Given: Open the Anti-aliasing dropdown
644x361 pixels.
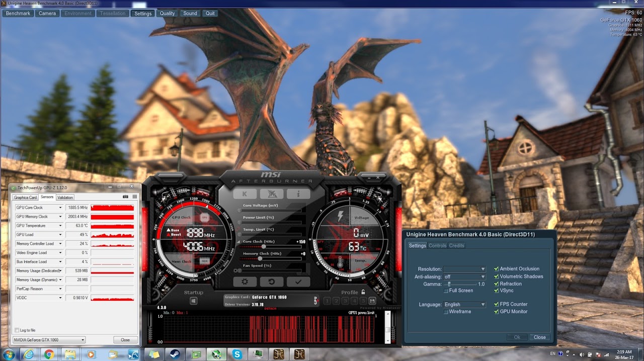Looking at the screenshot, I should tap(464, 277).
